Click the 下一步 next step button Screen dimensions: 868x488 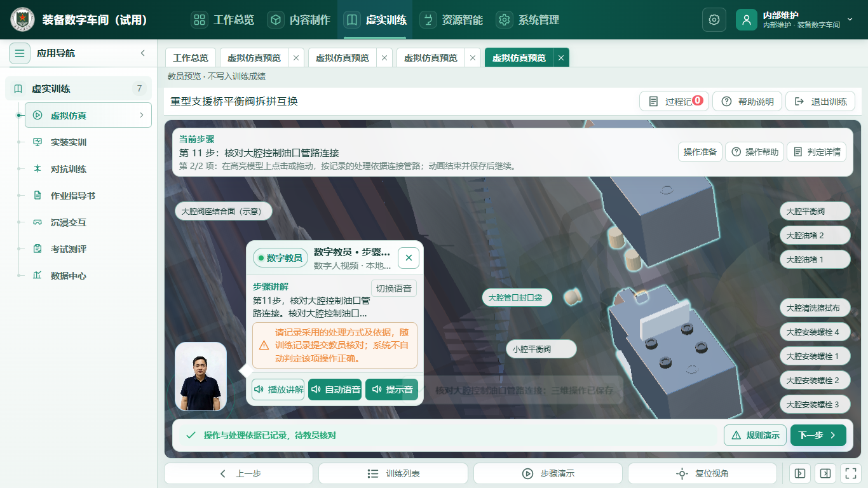(x=818, y=435)
